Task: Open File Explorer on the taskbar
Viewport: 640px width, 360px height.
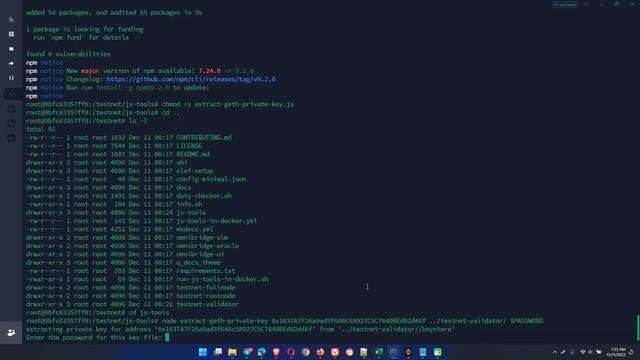Action: point(232,352)
